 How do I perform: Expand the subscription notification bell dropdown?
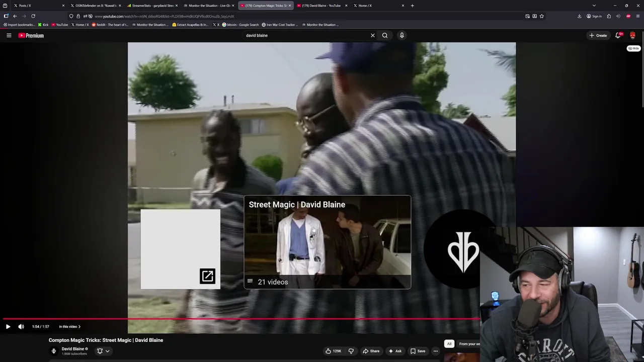pyautogui.click(x=103, y=351)
